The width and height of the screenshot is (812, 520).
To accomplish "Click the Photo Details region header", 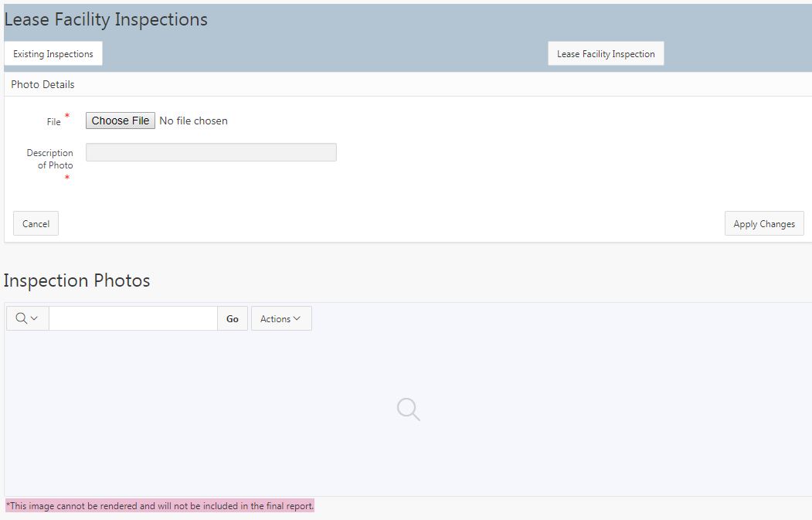I will tap(42, 84).
